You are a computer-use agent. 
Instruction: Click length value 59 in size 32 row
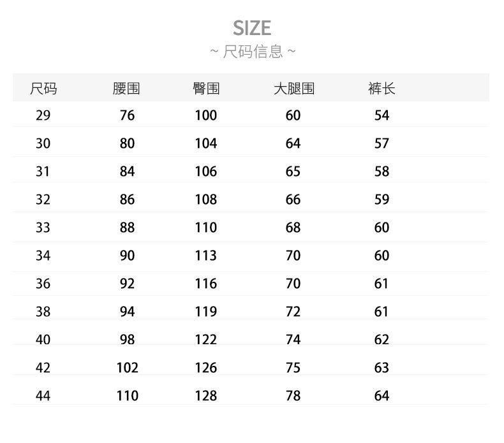(382, 200)
